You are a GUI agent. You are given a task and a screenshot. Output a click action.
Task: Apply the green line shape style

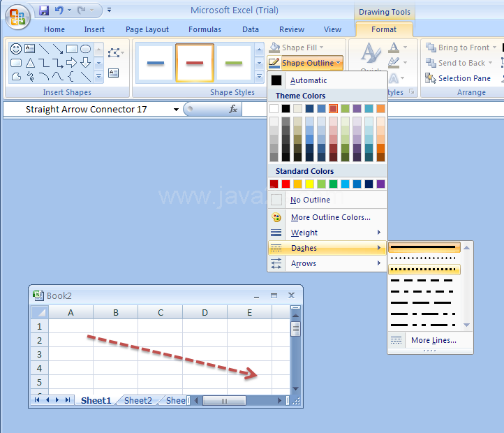coord(234,63)
